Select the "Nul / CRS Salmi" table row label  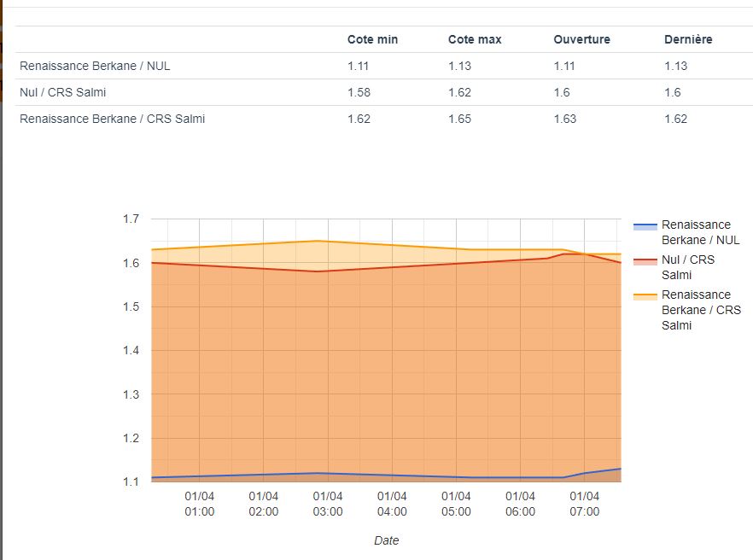coord(62,92)
